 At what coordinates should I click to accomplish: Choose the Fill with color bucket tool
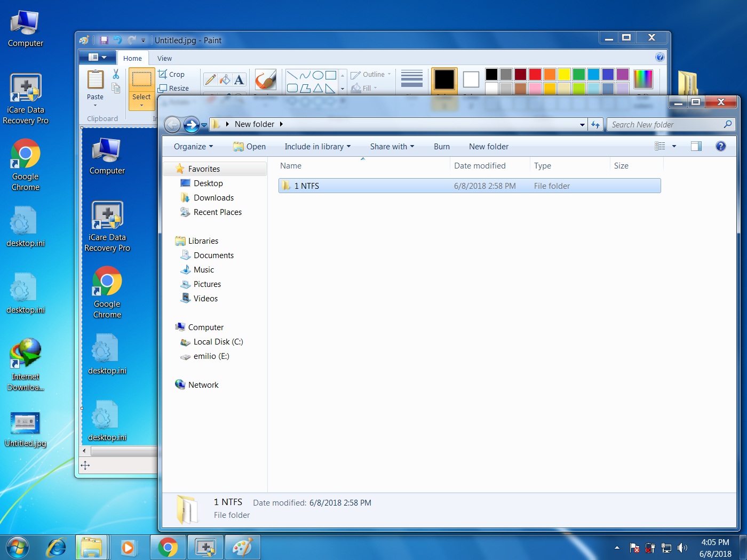point(225,79)
